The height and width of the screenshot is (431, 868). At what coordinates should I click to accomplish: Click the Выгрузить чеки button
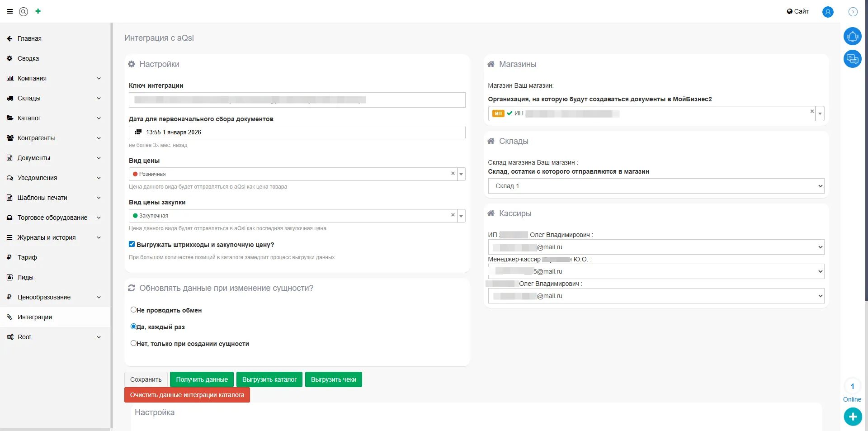click(x=333, y=379)
